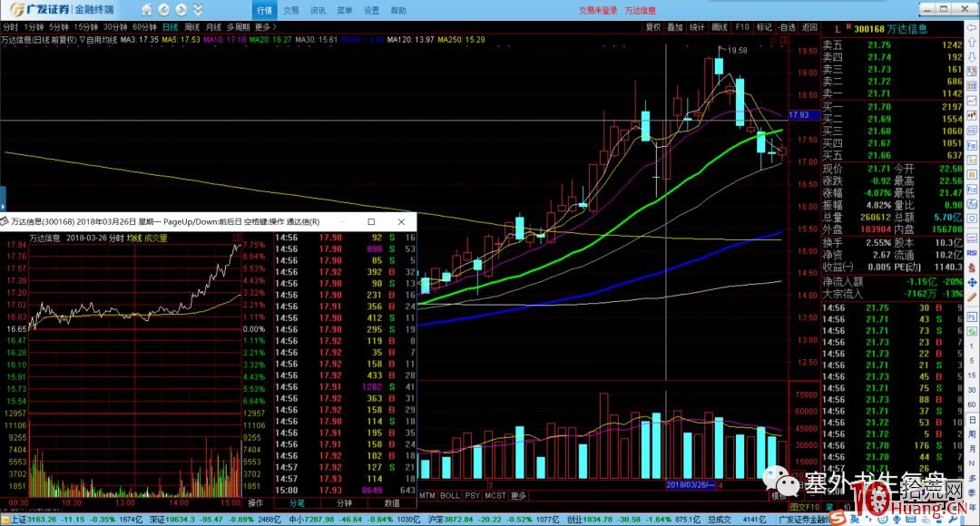Click the 叠加 overlay button
The height and width of the screenshot is (526, 980).
click(675, 27)
